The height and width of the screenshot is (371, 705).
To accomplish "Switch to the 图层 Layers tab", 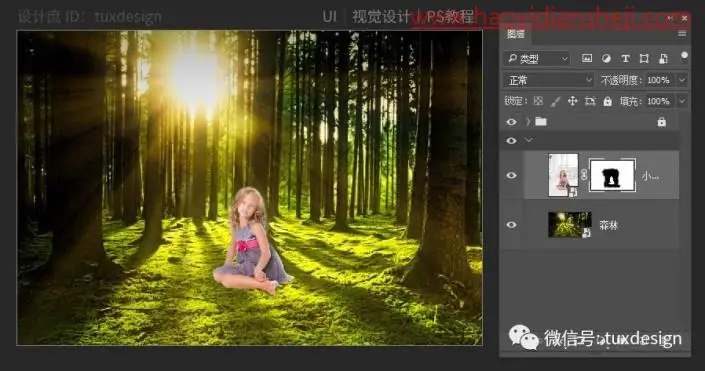I will pos(516,34).
